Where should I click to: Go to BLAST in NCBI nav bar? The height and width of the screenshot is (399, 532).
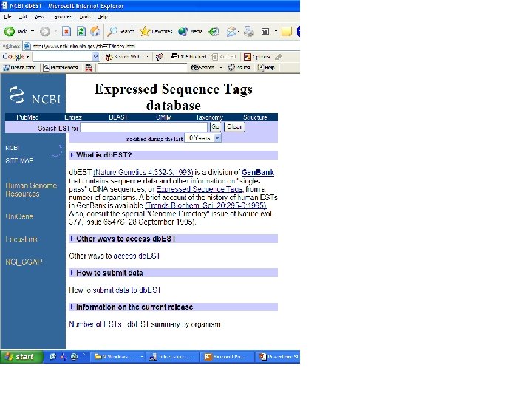(118, 117)
